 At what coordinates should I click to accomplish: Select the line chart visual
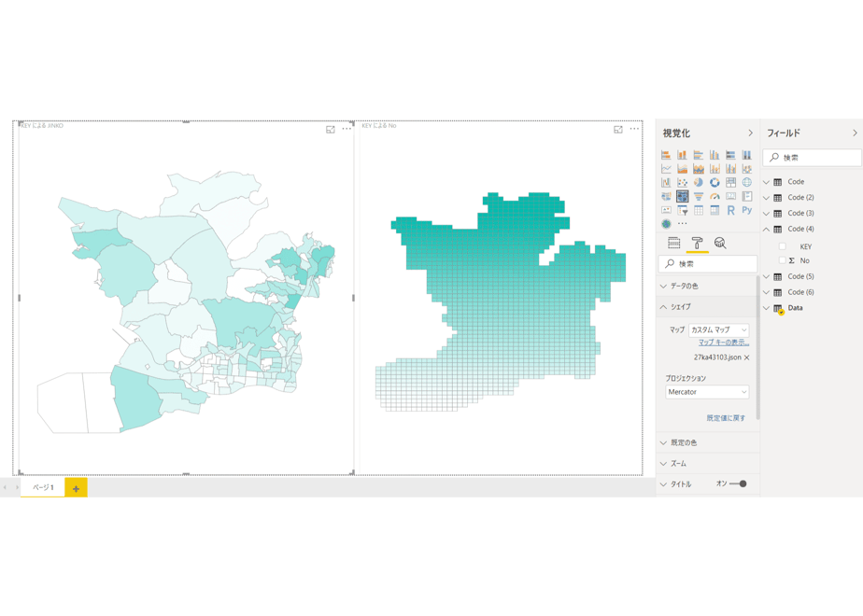tap(666, 168)
